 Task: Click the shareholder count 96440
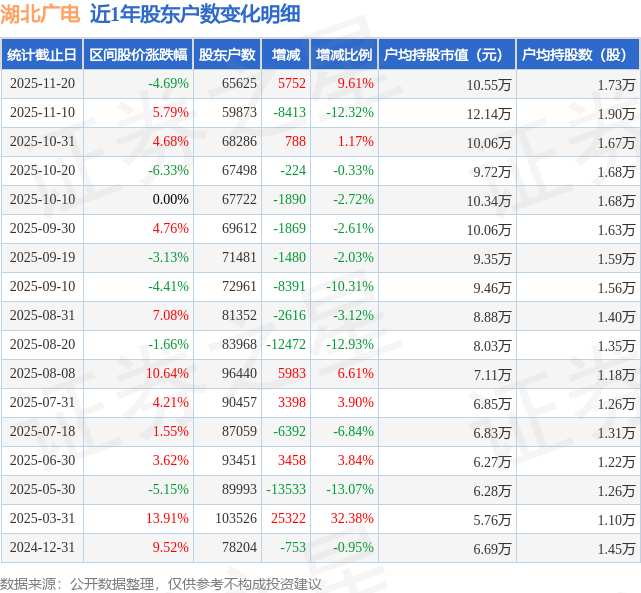(x=239, y=374)
